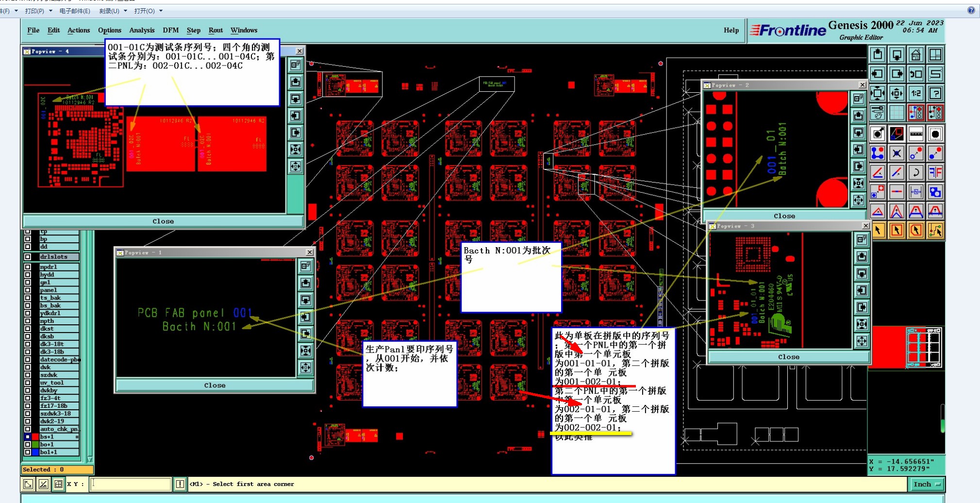Screen dimensions: 980x503
Task: Toggle the bs+1 layer checkbox
Action: click(x=28, y=437)
